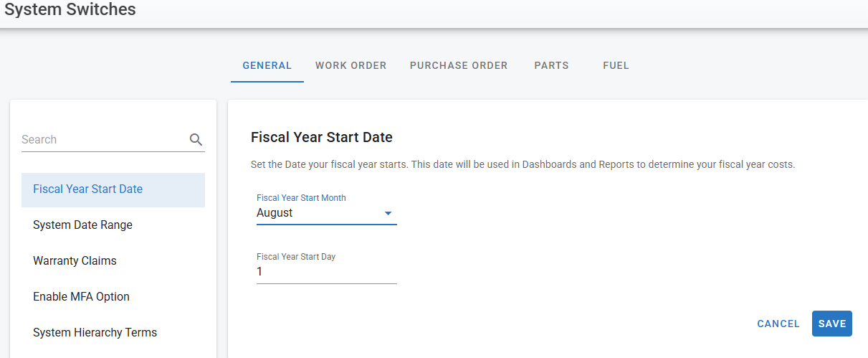
Task: Click the Fiscal Year Start Day field
Action: pos(326,272)
